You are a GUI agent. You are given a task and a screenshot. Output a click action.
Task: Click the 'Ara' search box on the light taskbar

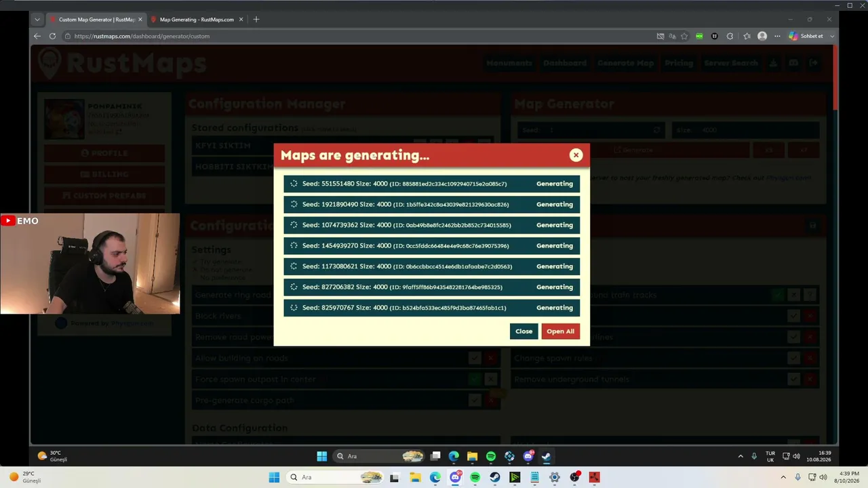pyautogui.click(x=334, y=477)
